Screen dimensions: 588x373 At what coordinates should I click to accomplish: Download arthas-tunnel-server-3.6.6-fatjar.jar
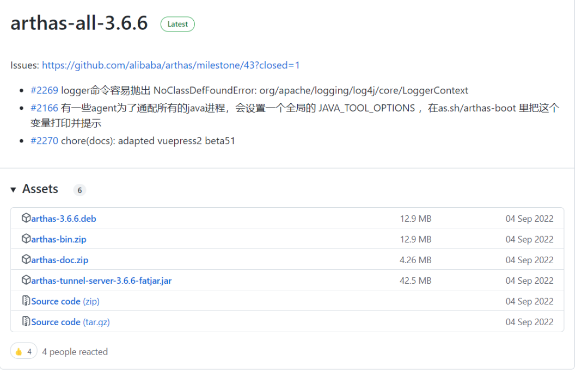click(x=101, y=281)
